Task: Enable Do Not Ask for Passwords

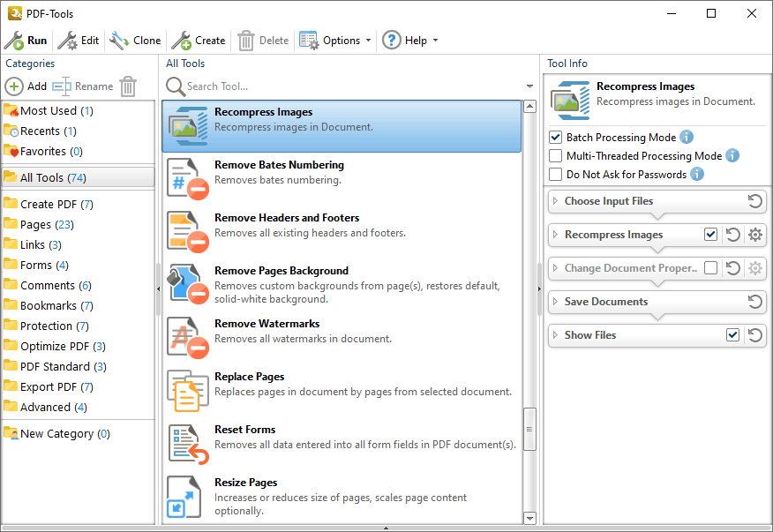Action: click(x=556, y=175)
